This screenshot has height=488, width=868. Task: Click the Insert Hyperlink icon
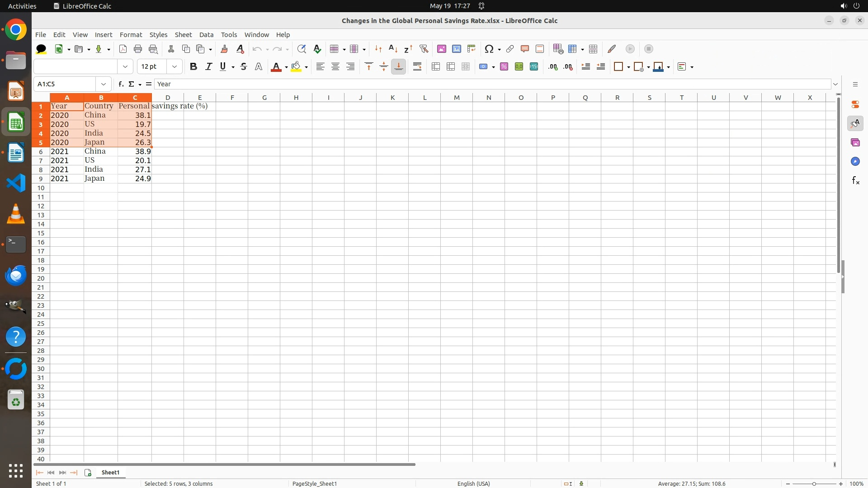tap(510, 49)
